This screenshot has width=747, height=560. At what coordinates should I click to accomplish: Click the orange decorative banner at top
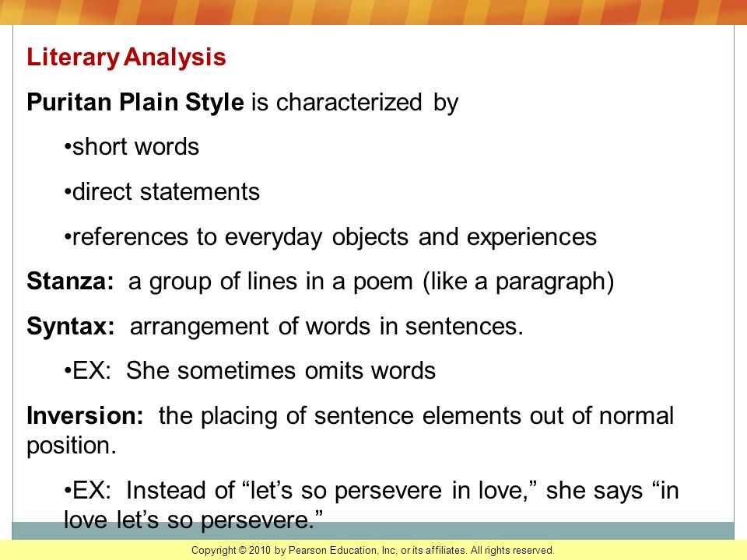coord(373,12)
